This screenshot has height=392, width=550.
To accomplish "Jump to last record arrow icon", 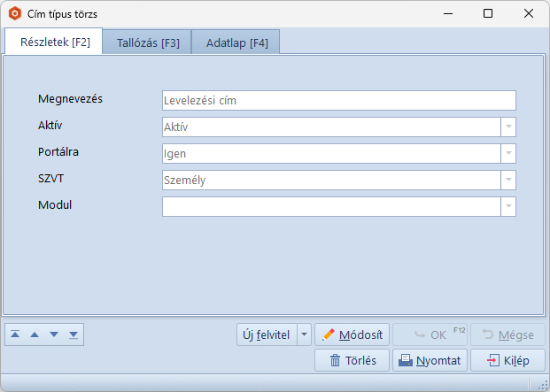I will (74, 334).
